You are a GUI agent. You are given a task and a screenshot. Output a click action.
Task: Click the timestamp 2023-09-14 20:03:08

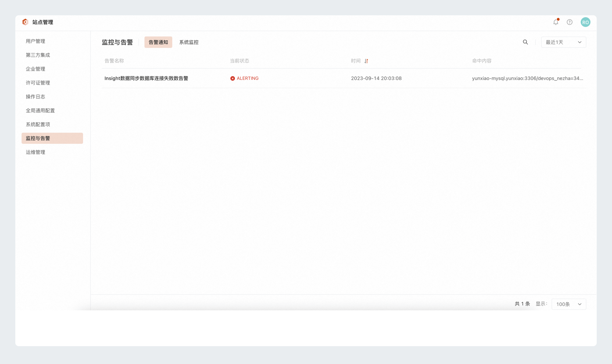(x=376, y=78)
